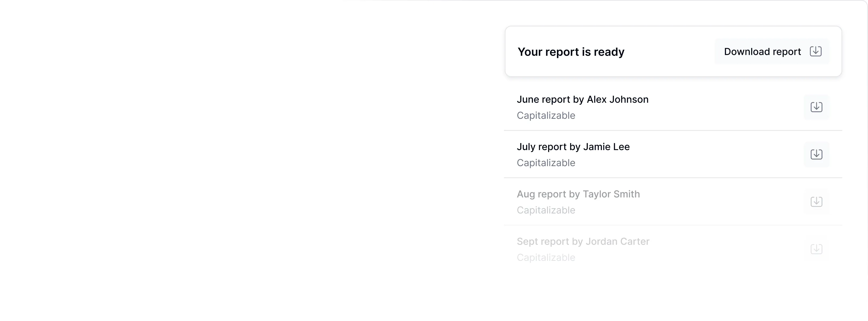Click Capitalizable label under July report
The height and width of the screenshot is (321, 868).
click(546, 163)
